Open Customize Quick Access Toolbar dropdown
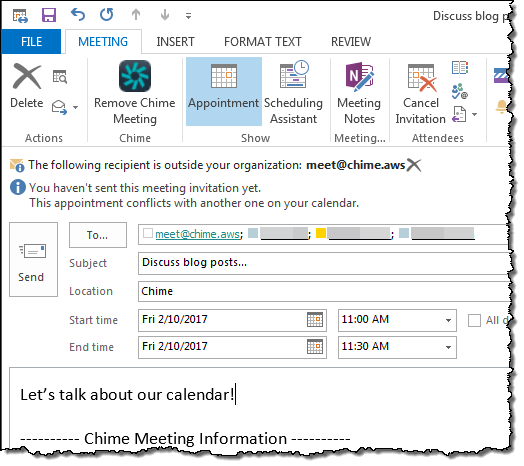The height and width of the screenshot is (466, 524). point(188,16)
